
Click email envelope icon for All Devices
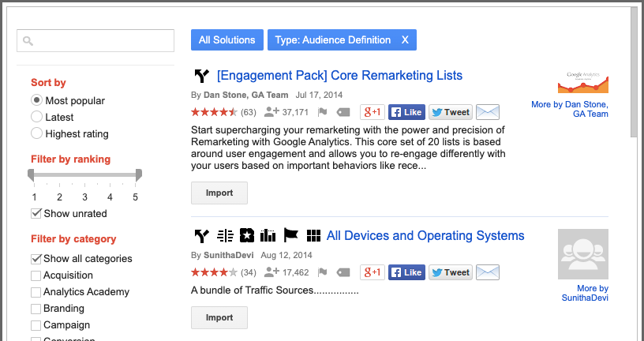[x=488, y=272]
